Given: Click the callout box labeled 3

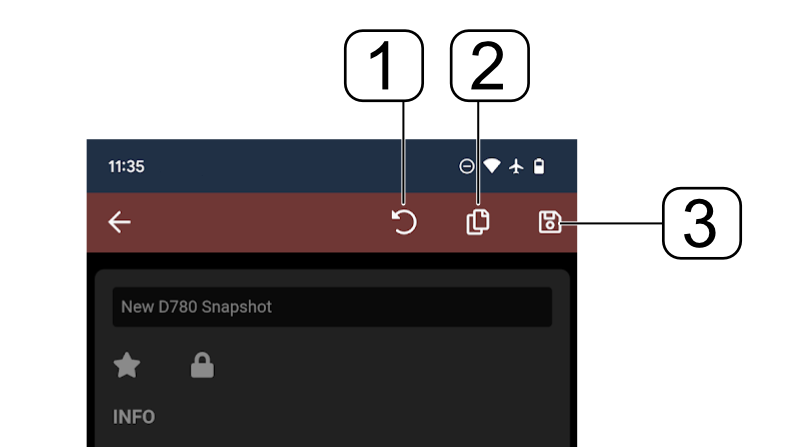Looking at the screenshot, I should 702,223.
